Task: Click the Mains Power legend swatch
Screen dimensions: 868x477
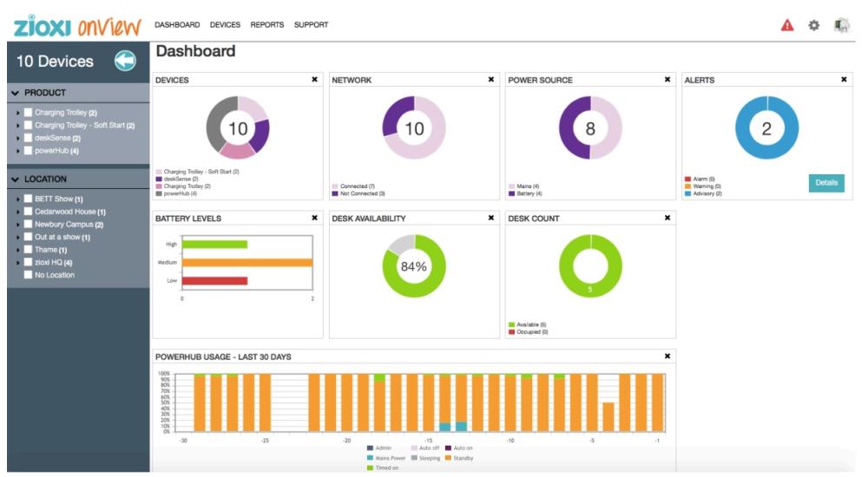Action: pos(370,458)
